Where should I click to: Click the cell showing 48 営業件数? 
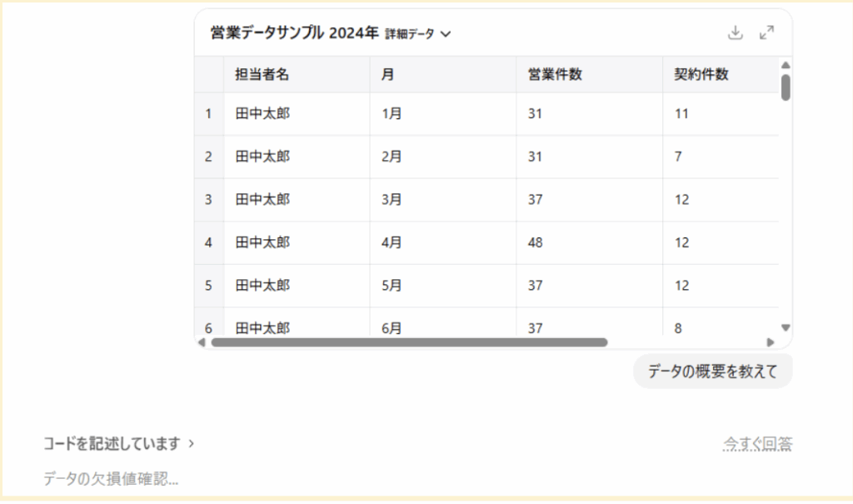[x=535, y=242]
